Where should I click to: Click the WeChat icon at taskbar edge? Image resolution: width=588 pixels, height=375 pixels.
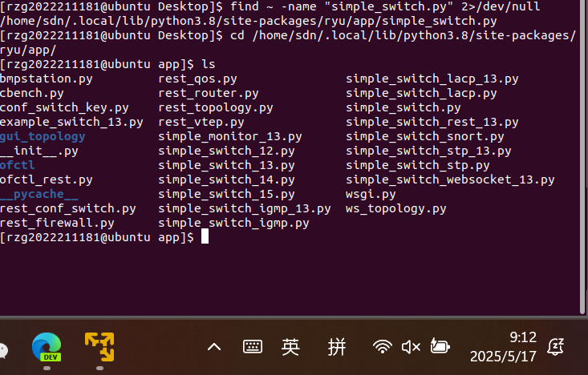point(3,349)
